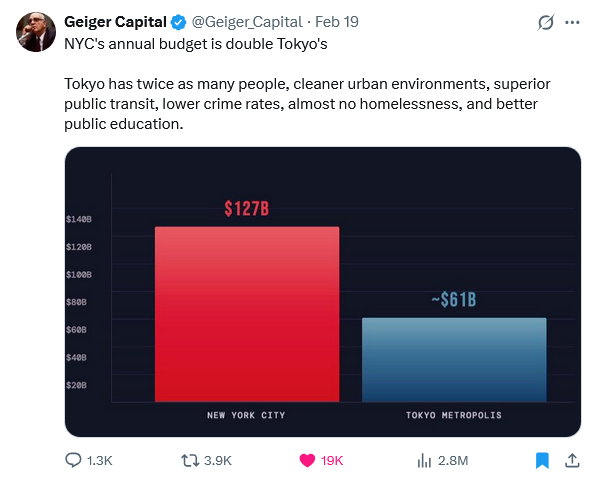Open the Feb 19 timestamp link

337,22
